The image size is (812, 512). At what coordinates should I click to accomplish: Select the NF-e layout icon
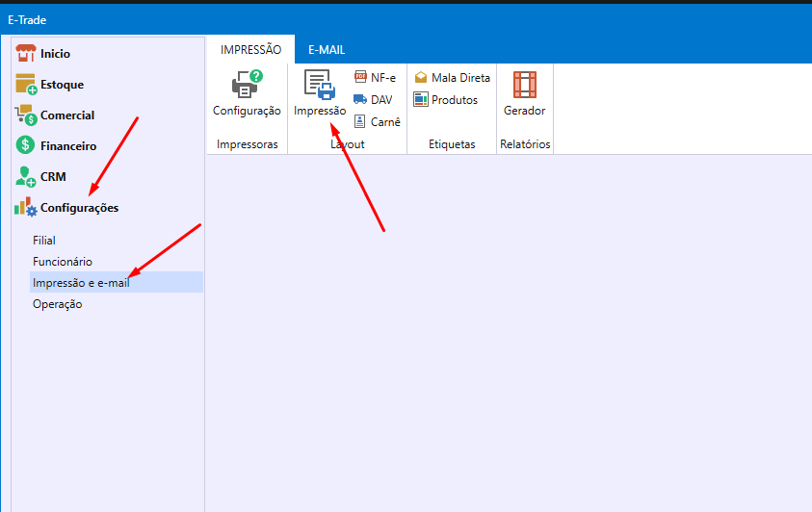pos(360,78)
